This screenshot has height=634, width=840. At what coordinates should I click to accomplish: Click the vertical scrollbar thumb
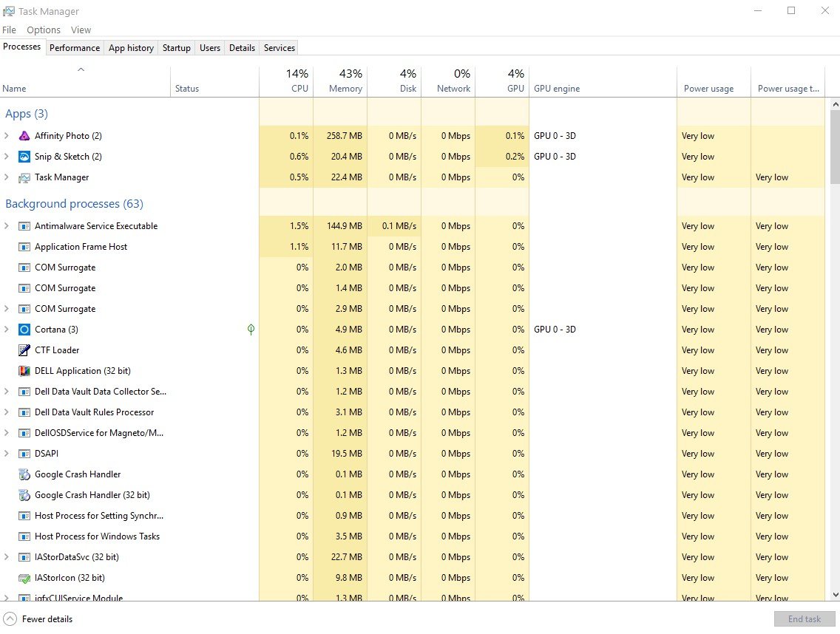coord(835,147)
